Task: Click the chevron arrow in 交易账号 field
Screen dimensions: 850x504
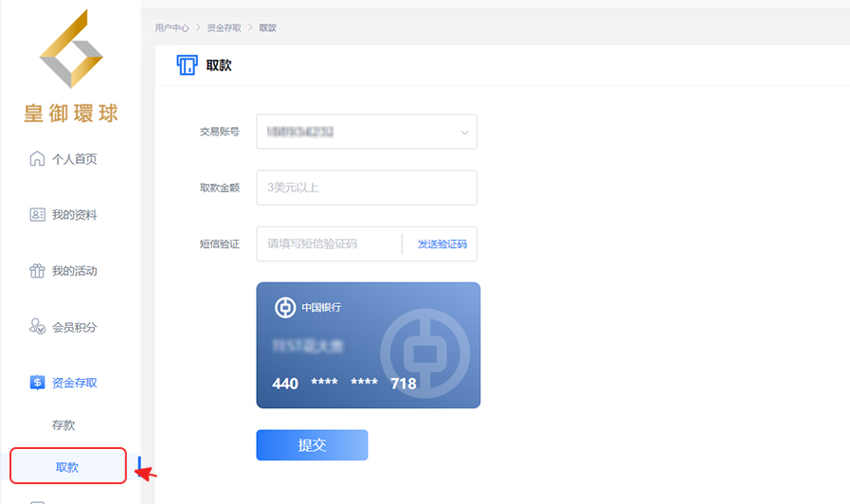Action: (x=464, y=133)
